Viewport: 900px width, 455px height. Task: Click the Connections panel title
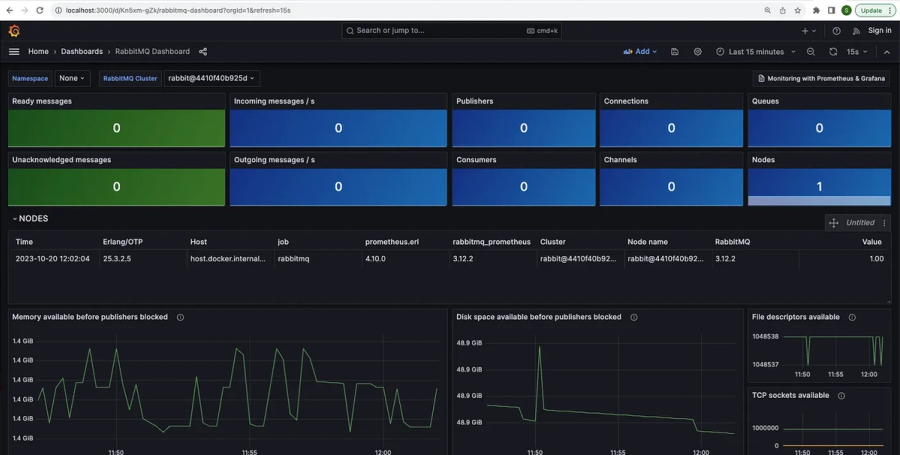(626, 101)
